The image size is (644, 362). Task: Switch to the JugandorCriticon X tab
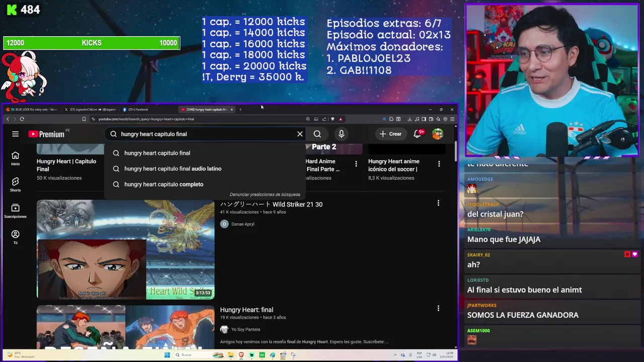point(91,110)
